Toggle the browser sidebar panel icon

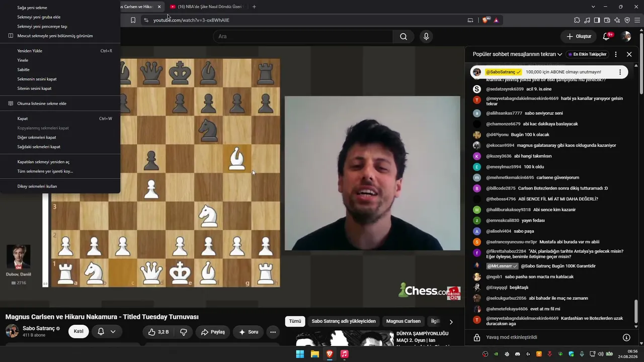pyautogui.click(x=597, y=20)
